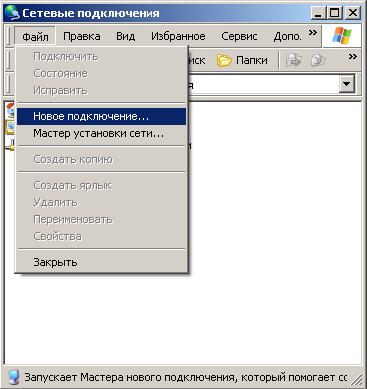Viewport: 367px width, 389px height.
Task: Click the Сетевые подключения title bar icon
Action: [12, 13]
